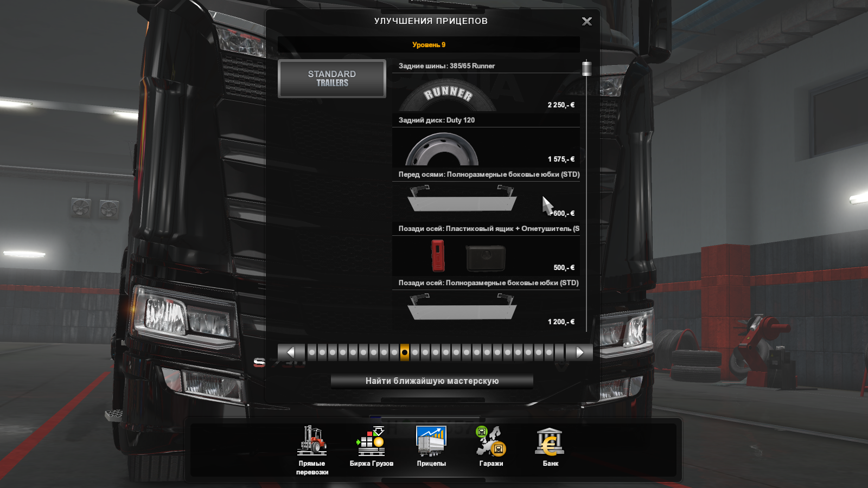Image resolution: width=868 pixels, height=488 pixels.
Task: Select the first page dot in the pager
Action: tap(312, 352)
